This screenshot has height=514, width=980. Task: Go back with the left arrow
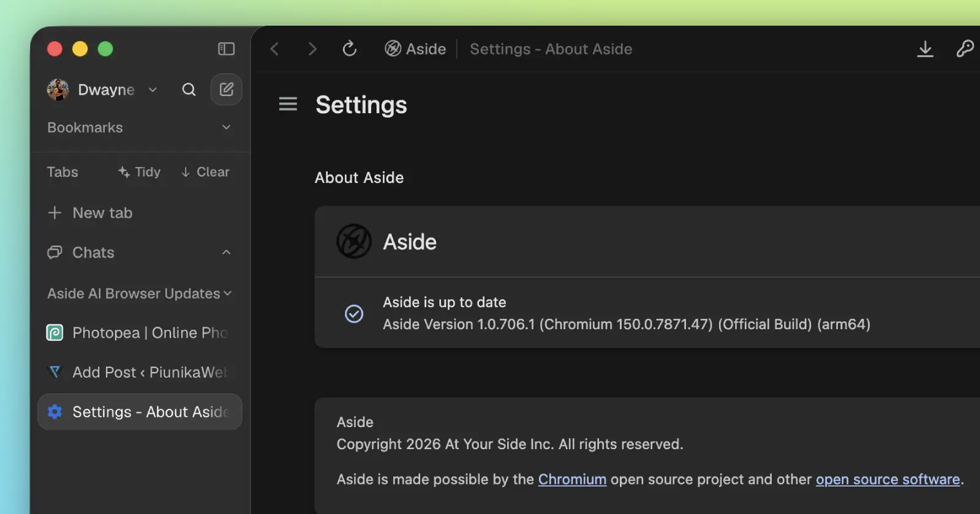point(275,49)
